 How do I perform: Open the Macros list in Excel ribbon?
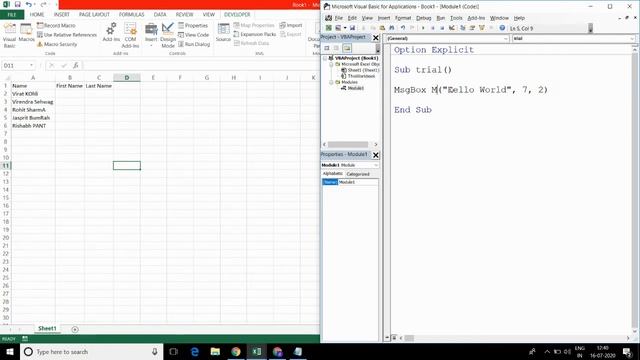click(26, 33)
